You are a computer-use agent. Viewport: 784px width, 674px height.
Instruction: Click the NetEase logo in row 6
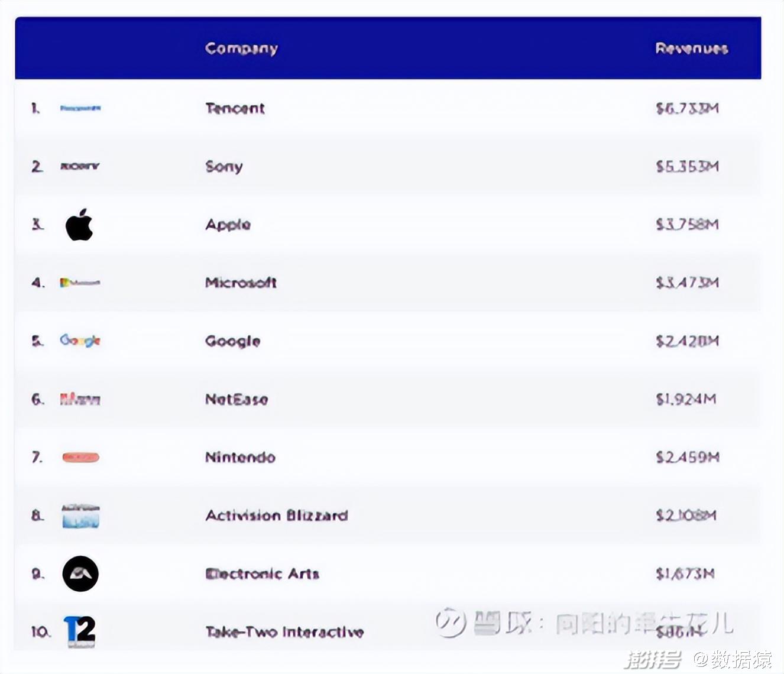coord(80,399)
